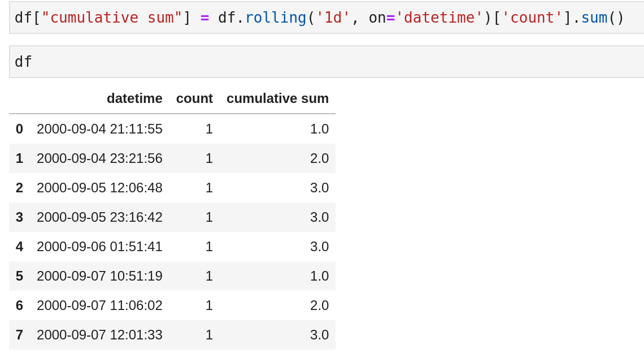This screenshot has width=644, height=353.
Task: Click row index 3
Action: [x=19, y=217]
